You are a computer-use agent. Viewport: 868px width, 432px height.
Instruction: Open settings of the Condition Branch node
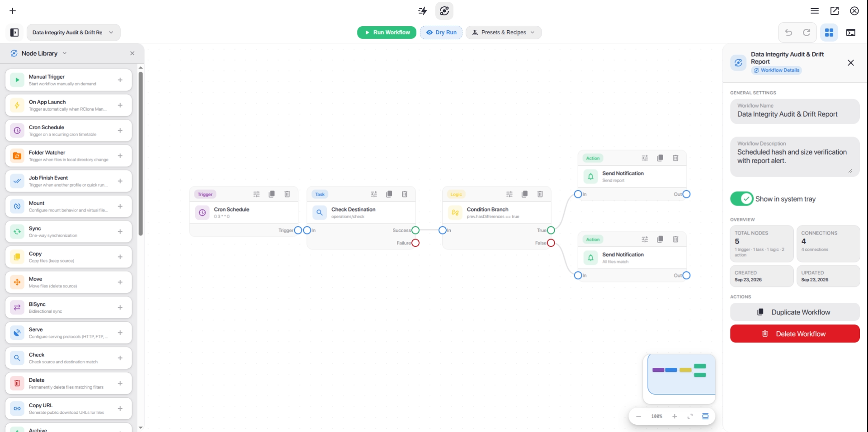tap(509, 194)
